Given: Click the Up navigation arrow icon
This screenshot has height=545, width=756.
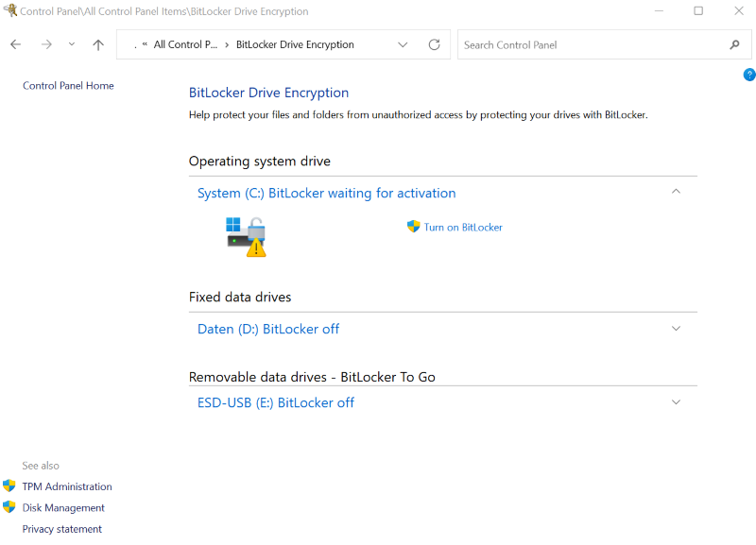Looking at the screenshot, I should tap(97, 44).
